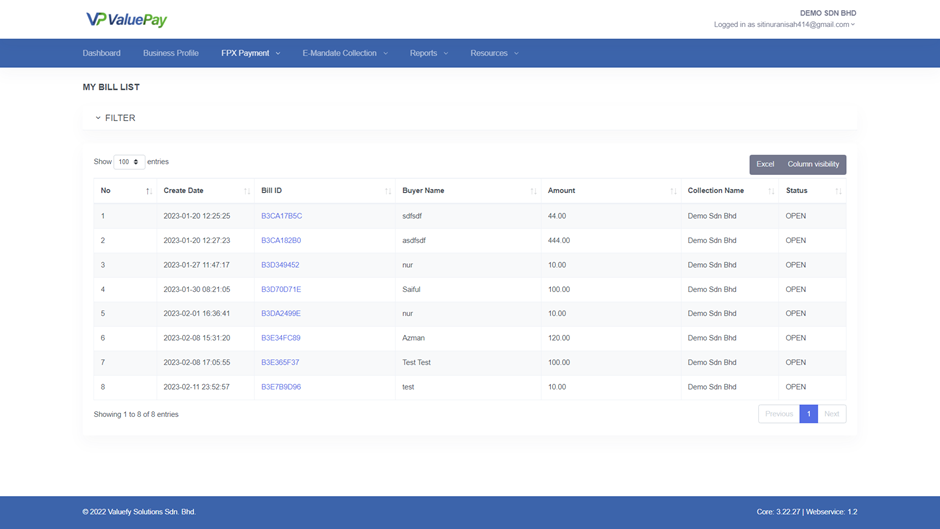This screenshot has width=940, height=529.
Task: Open the Column visibility options
Action: 813,164
